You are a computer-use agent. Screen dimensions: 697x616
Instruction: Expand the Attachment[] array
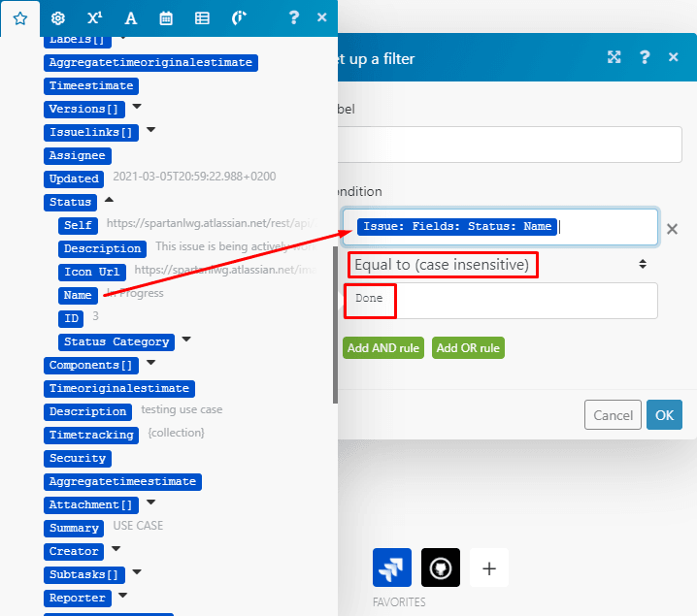click(150, 503)
